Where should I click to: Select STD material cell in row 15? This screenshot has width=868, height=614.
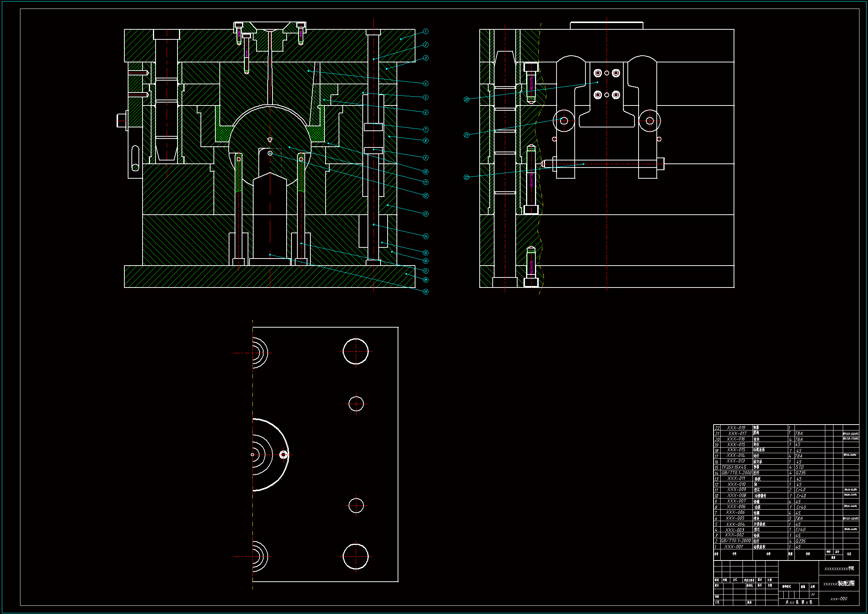pos(800,467)
